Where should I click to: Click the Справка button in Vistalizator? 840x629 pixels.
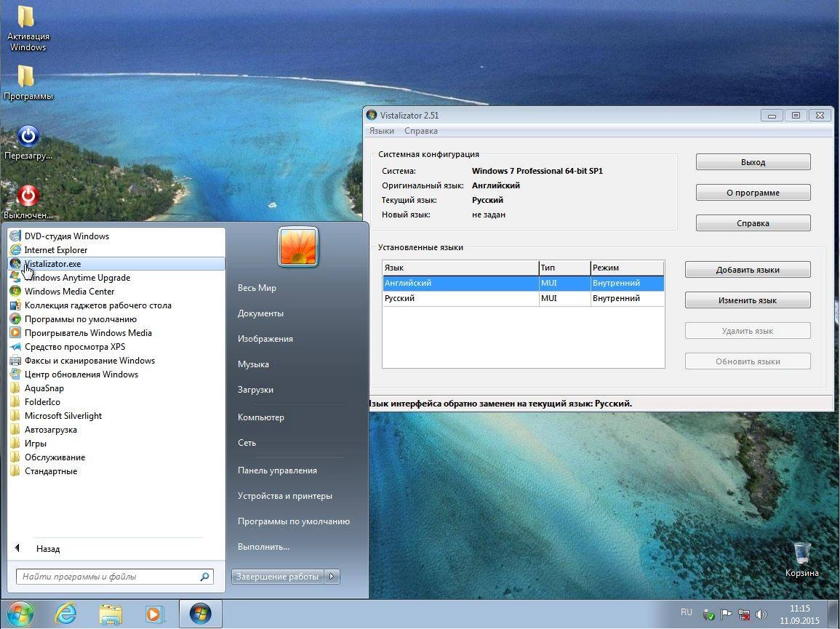[753, 223]
